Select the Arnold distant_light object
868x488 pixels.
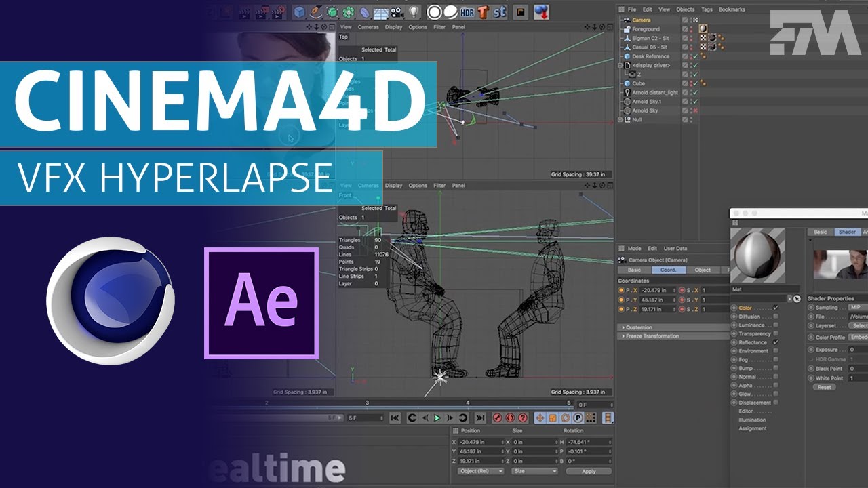coord(655,92)
